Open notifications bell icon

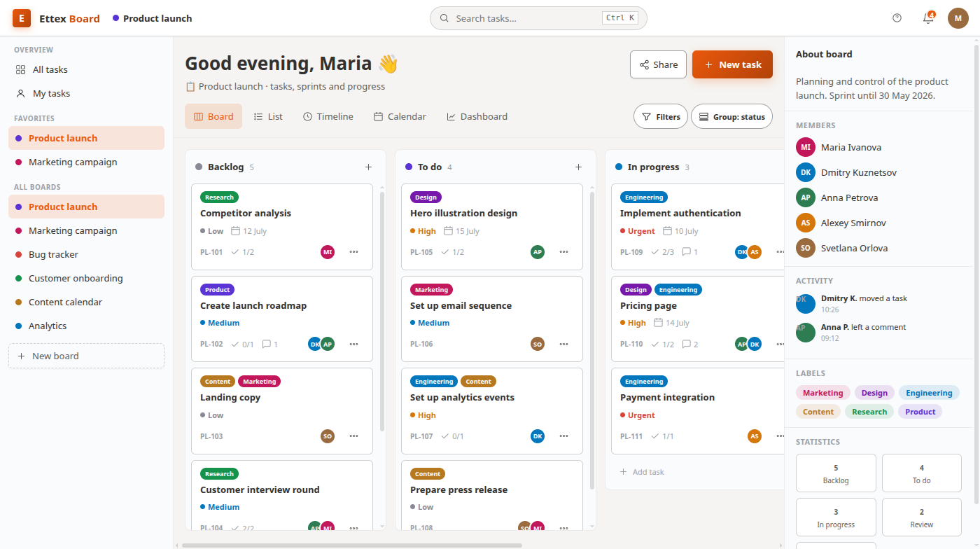pos(928,18)
